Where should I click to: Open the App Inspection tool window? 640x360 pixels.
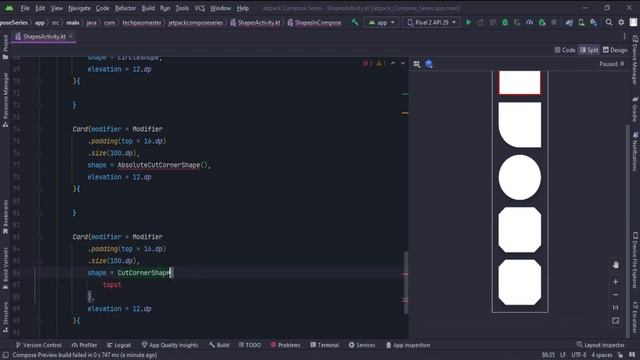[x=408, y=345]
